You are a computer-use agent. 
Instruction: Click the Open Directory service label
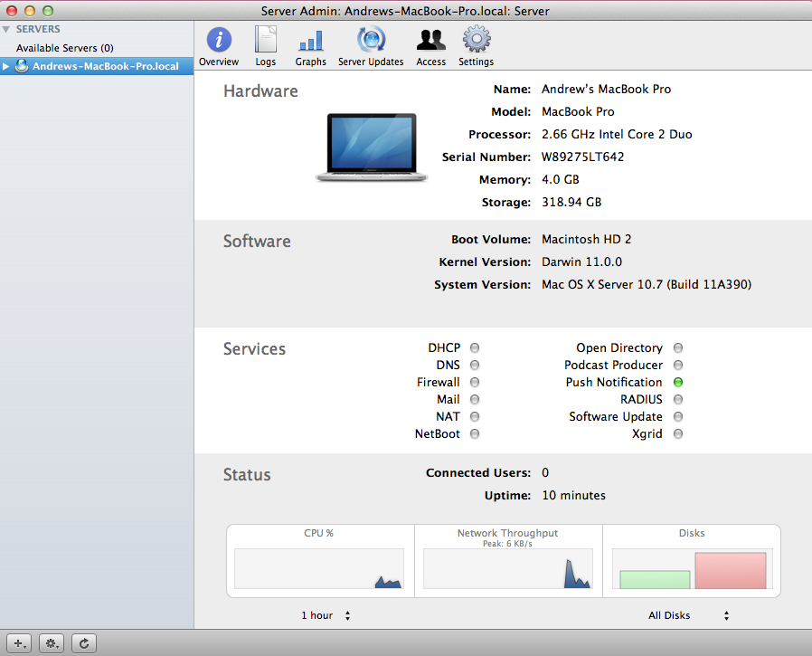pyautogui.click(x=619, y=347)
